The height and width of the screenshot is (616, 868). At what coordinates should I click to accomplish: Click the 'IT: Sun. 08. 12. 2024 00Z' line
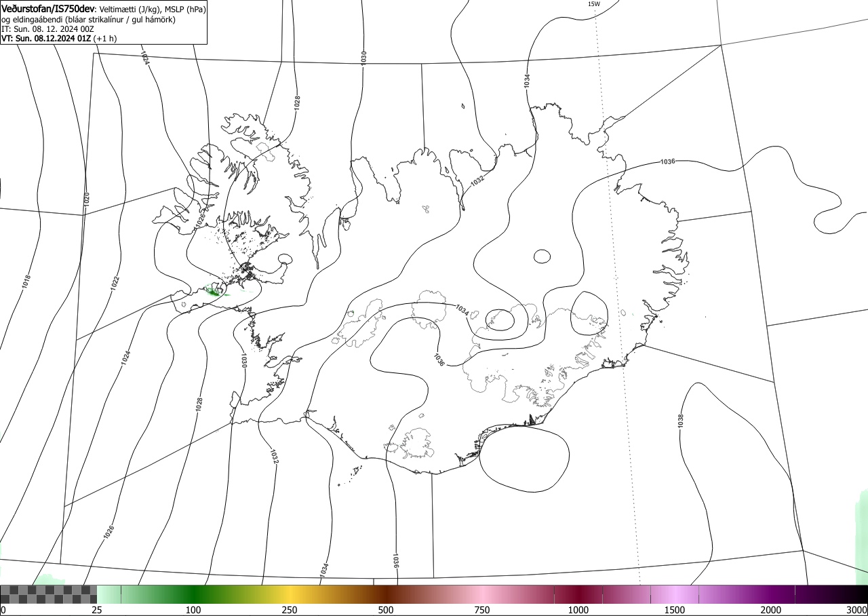(x=47, y=29)
